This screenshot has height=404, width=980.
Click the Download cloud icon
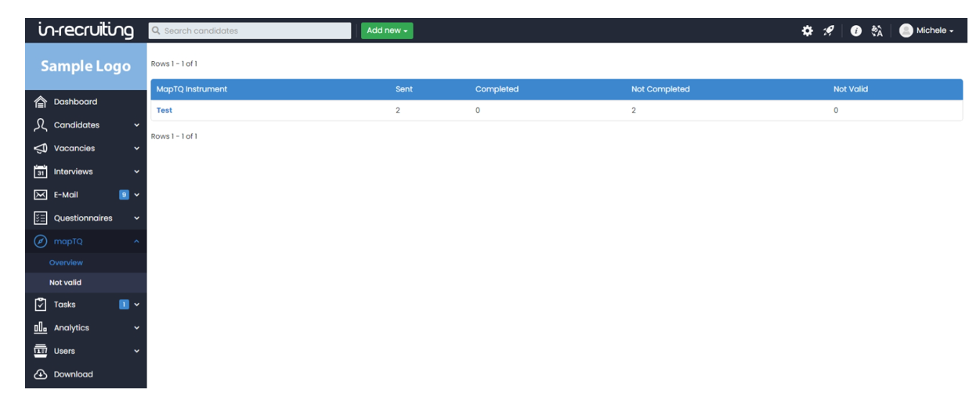coord(41,374)
